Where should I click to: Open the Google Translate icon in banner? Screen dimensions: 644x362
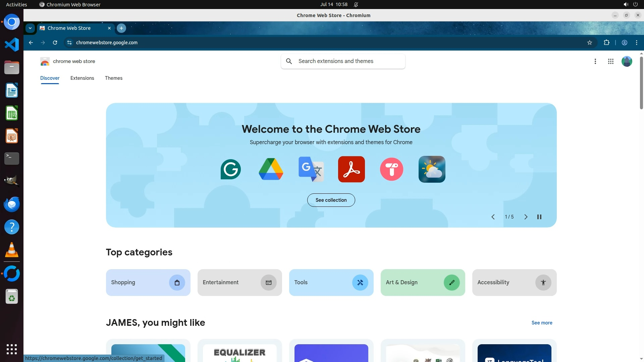point(311,169)
